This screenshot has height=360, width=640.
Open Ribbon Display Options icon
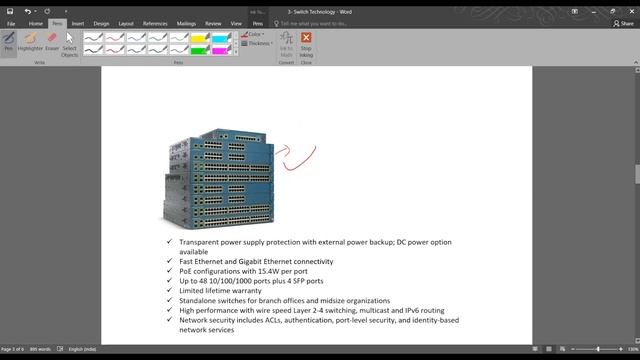(574, 11)
